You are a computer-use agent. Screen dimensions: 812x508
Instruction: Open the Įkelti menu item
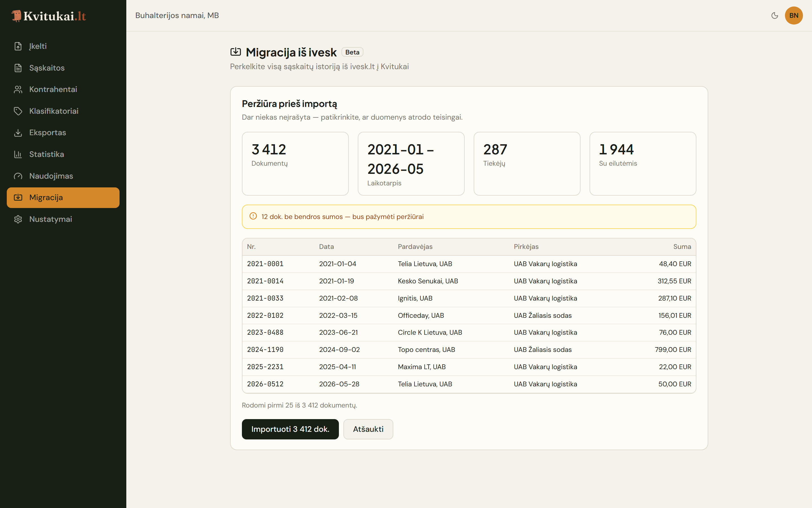point(63,46)
